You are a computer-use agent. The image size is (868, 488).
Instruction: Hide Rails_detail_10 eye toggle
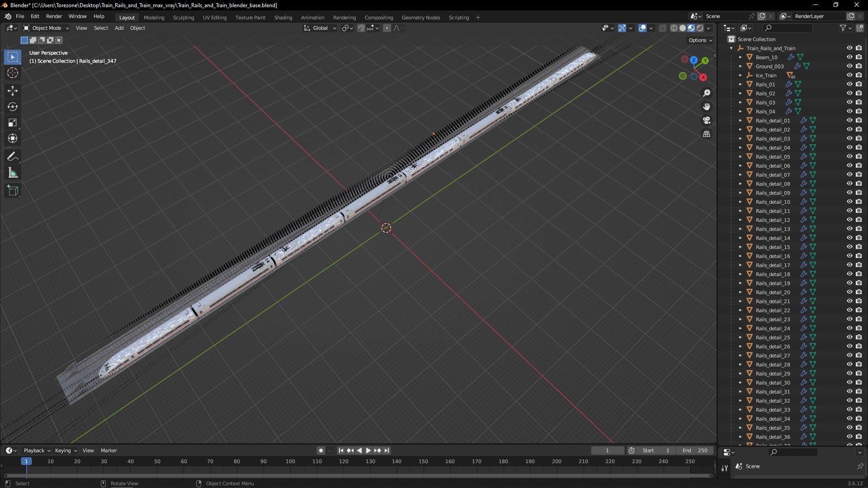pos(849,202)
